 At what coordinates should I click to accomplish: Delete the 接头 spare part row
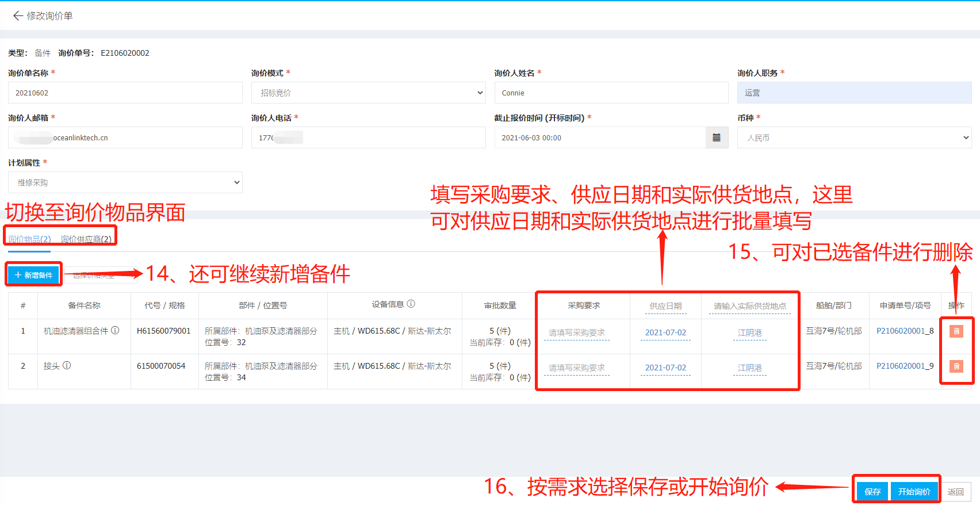click(956, 366)
